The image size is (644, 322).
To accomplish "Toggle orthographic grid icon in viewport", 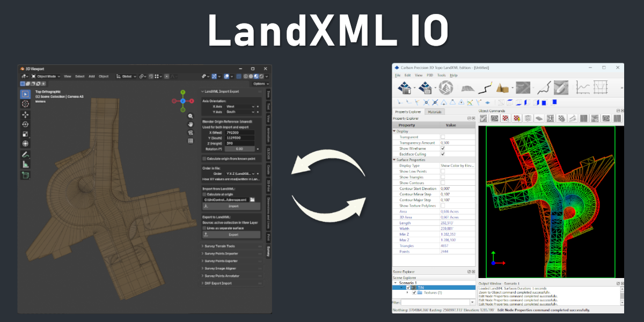I will [191, 141].
